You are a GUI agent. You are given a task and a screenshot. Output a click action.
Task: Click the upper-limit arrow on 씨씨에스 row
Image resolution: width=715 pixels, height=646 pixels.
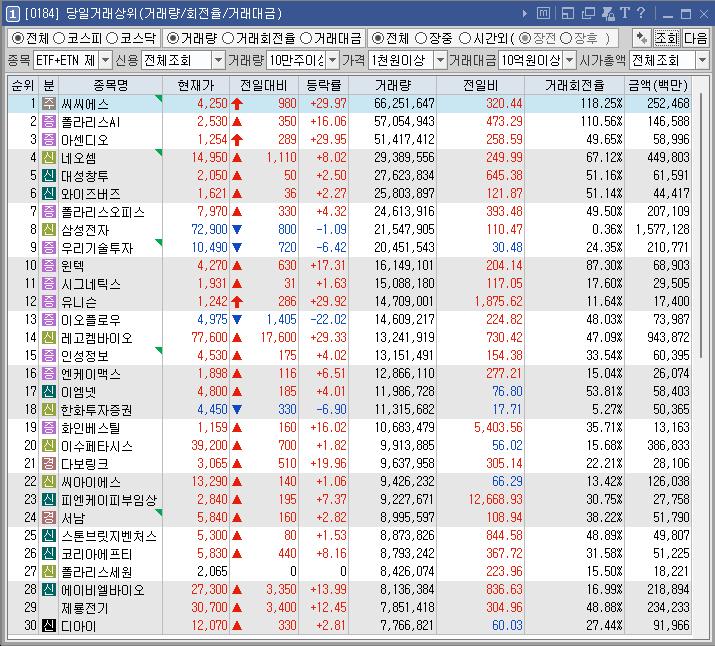tap(237, 104)
